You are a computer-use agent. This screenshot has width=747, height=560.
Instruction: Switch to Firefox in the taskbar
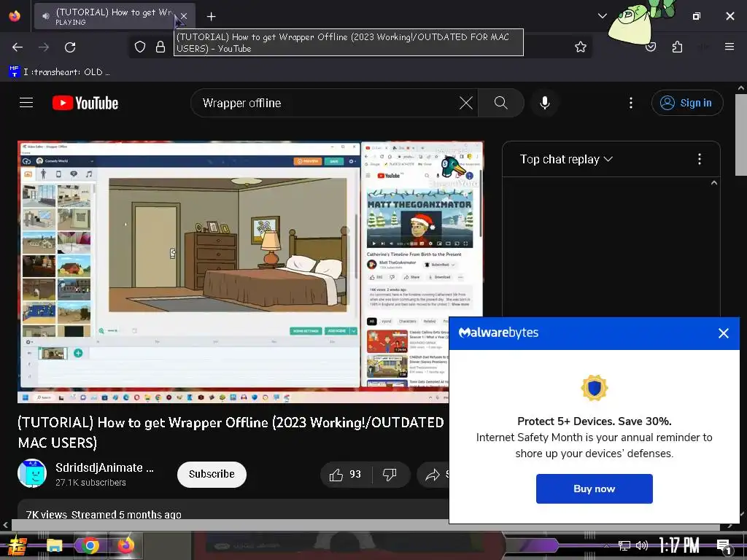click(x=125, y=545)
